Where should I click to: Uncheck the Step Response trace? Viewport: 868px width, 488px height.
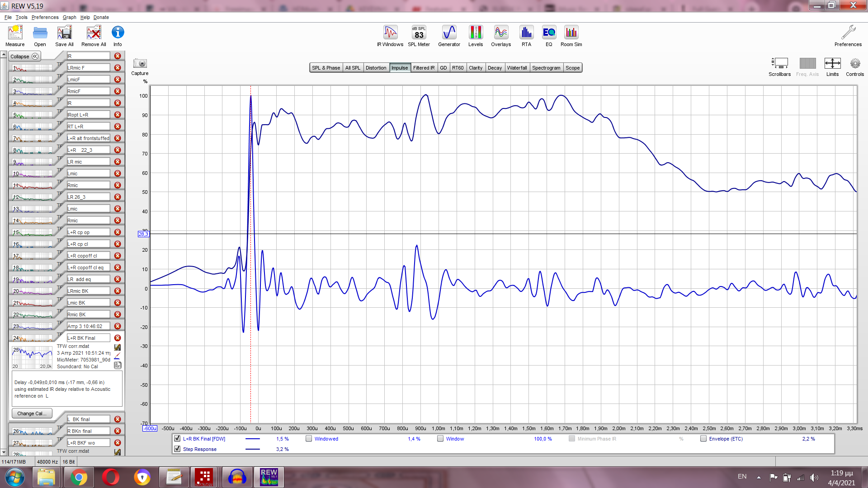click(x=177, y=449)
